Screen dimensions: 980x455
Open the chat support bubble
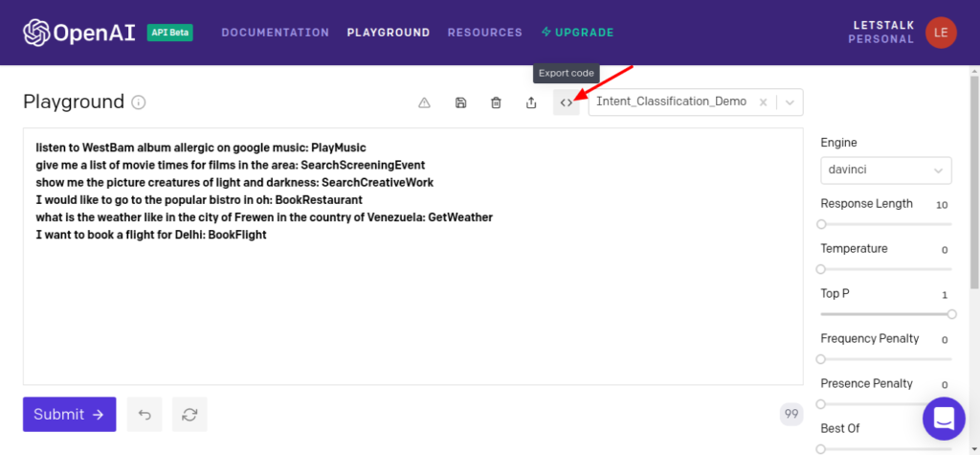coord(944,419)
